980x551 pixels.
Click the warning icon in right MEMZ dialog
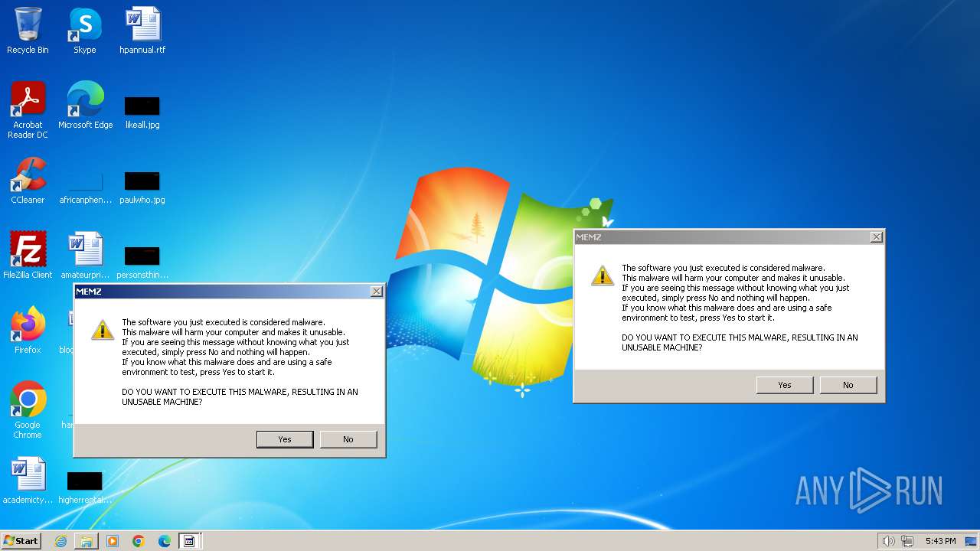point(603,275)
